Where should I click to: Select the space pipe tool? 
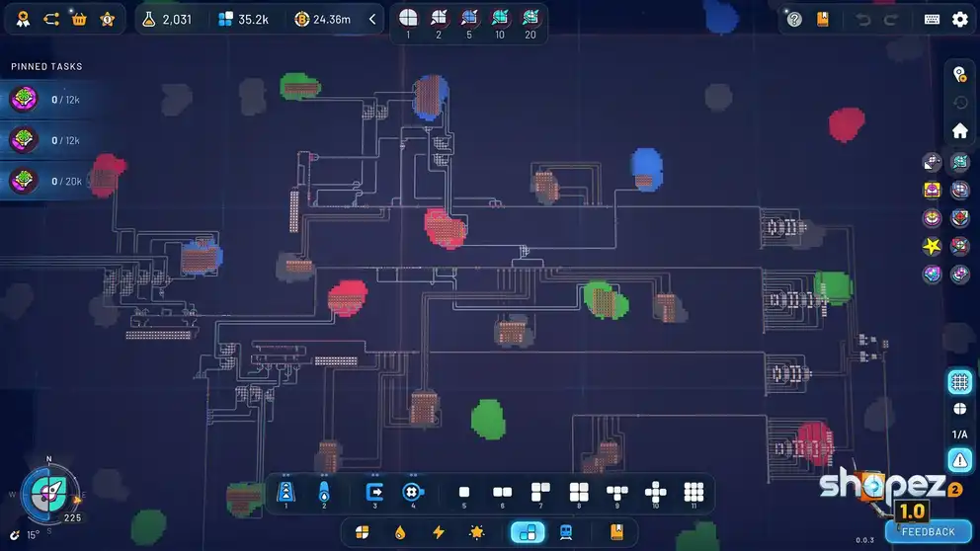pos(324,492)
